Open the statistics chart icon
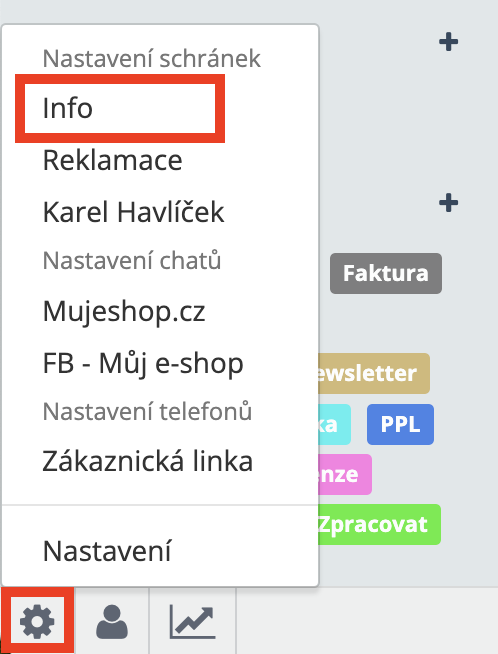The width and height of the screenshot is (498, 654). click(192, 622)
